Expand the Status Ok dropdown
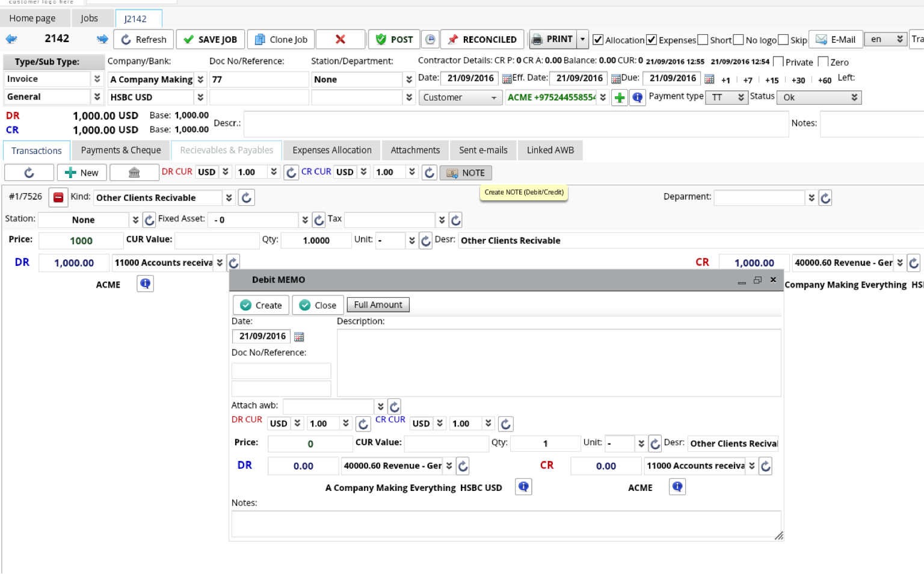Screen dimensions: 924x574 (819, 97)
